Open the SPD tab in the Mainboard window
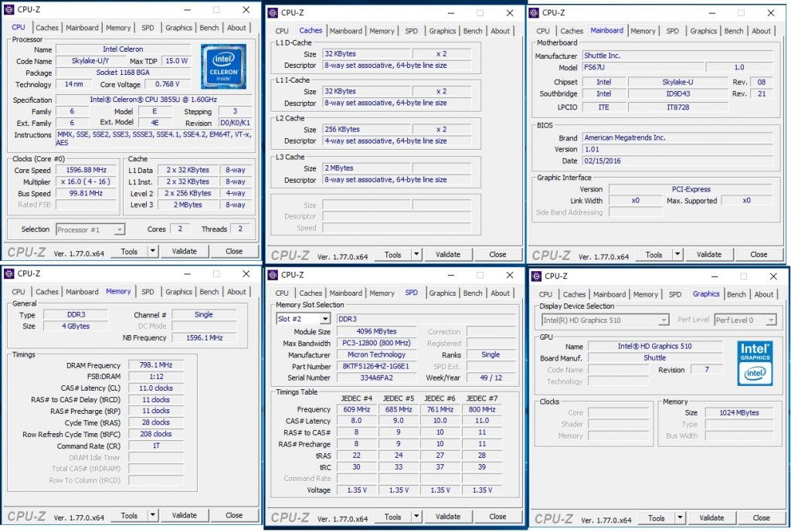Image resolution: width=791 pixels, height=532 pixels. [x=670, y=31]
